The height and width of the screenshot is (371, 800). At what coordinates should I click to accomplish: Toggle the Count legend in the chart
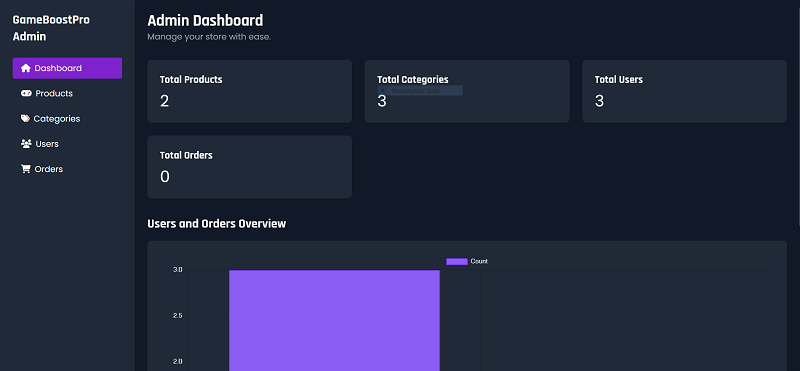coord(467,261)
